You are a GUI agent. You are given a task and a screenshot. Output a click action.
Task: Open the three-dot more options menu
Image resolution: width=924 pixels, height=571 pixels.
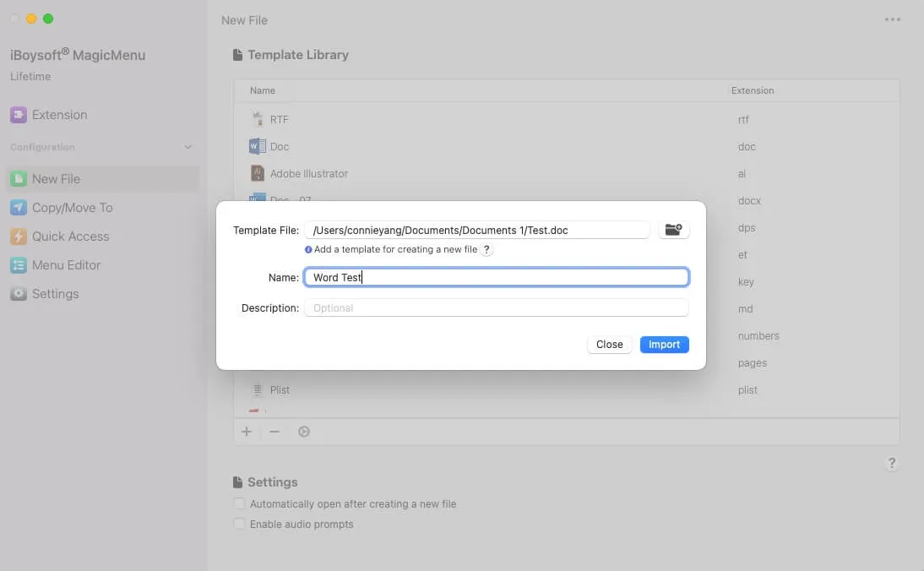point(892,19)
